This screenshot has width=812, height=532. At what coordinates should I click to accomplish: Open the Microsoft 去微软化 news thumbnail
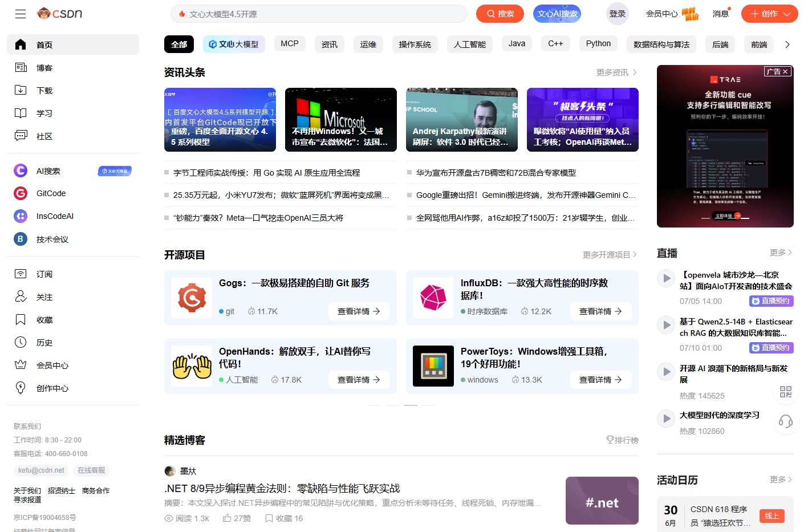click(x=341, y=120)
